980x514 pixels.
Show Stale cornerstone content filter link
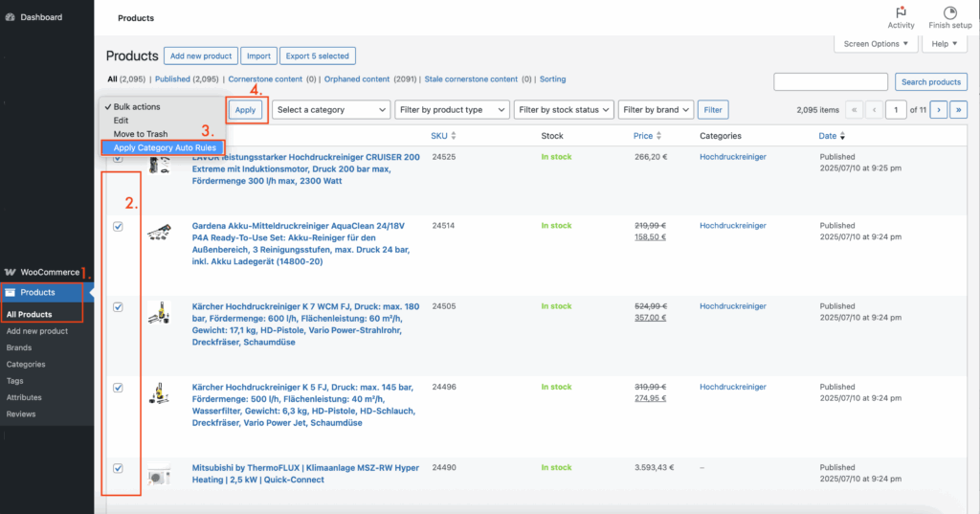click(x=471, y=79)
